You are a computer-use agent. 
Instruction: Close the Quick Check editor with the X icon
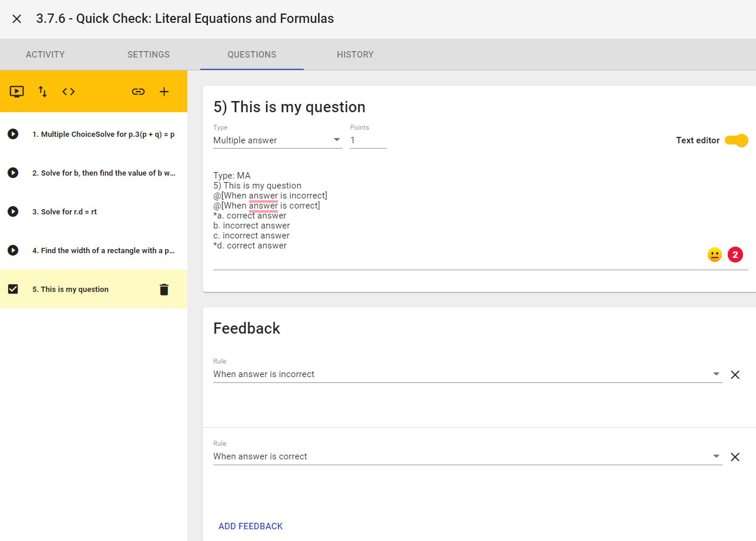pyautogui.click(x=17, y=19)
